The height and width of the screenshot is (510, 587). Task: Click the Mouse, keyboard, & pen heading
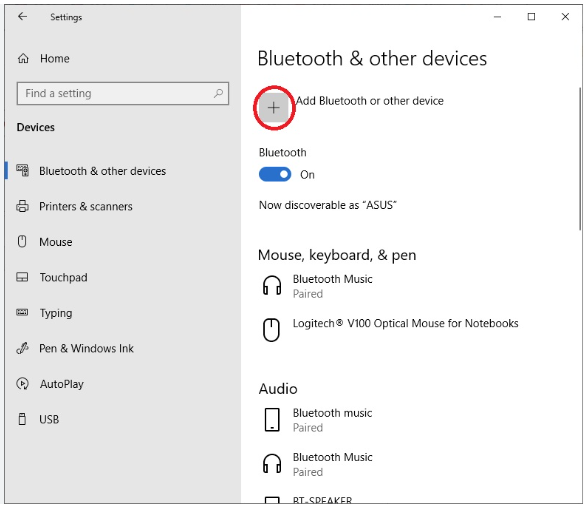(x=337, y=255)
